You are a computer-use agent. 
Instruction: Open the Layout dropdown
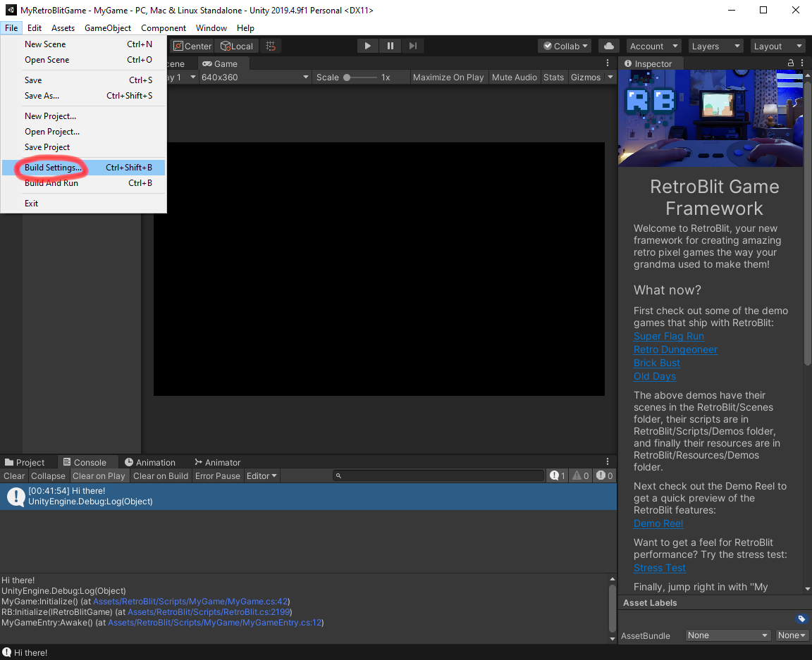pos(778,46)
